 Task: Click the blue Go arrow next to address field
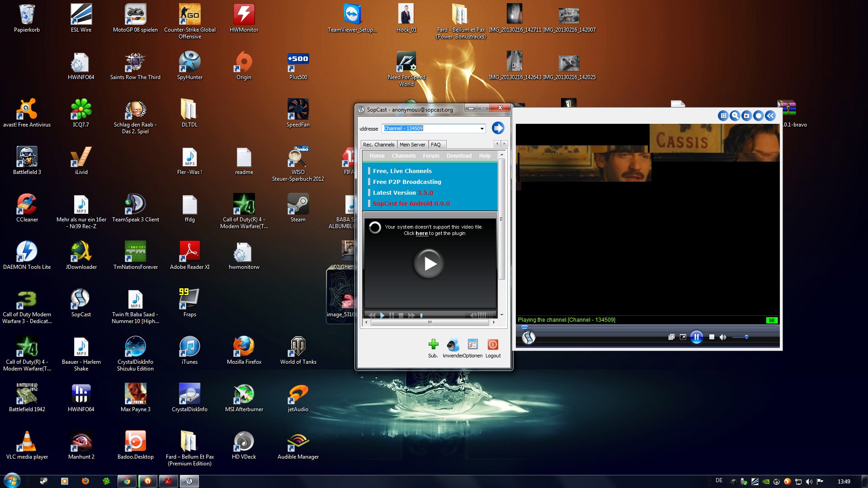pos(498,128)
